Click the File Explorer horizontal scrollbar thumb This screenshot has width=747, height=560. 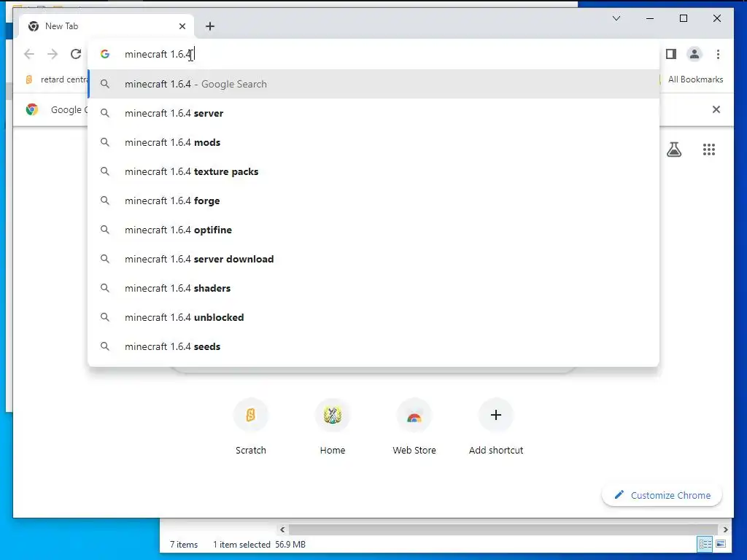(x=503, y=529)
